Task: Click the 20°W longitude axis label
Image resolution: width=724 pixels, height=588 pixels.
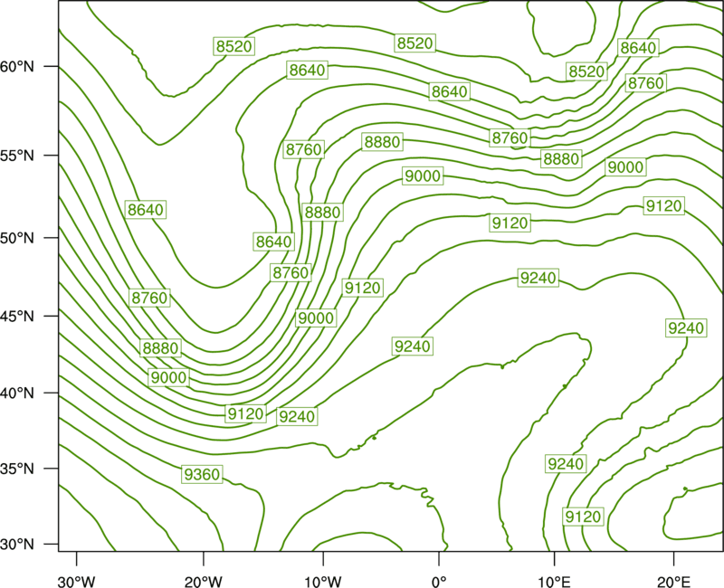Action: pyautogui.click(x=204, y=582)
